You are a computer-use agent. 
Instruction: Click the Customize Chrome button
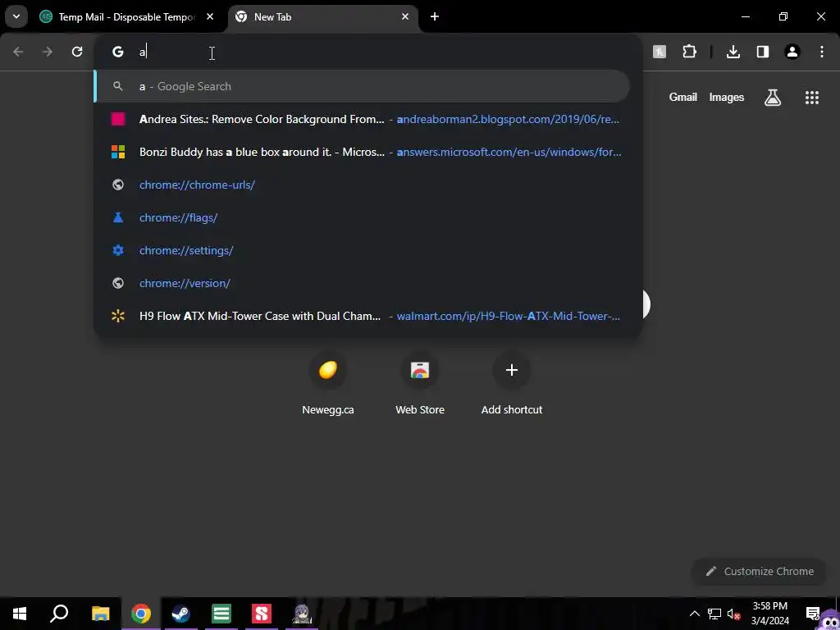click(x=760, y=571)
